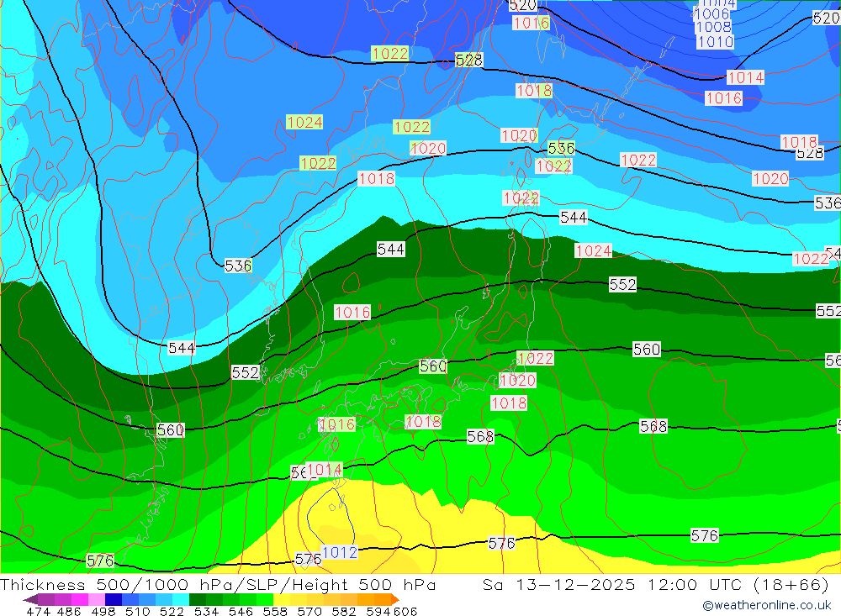The height and width of the screenshot is (616, 841).
Task: Click the '576' label at bottom right
Action: point(704,535)
